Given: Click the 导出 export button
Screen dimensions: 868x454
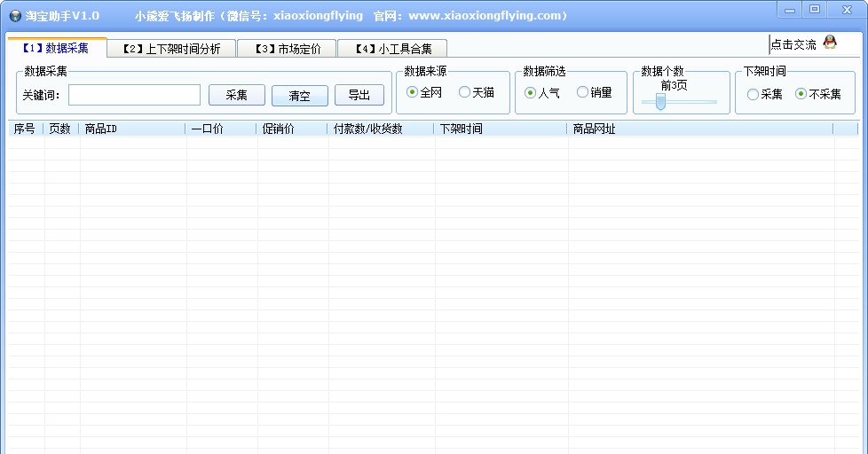Looking at the screenshot, I should [359, 95].
